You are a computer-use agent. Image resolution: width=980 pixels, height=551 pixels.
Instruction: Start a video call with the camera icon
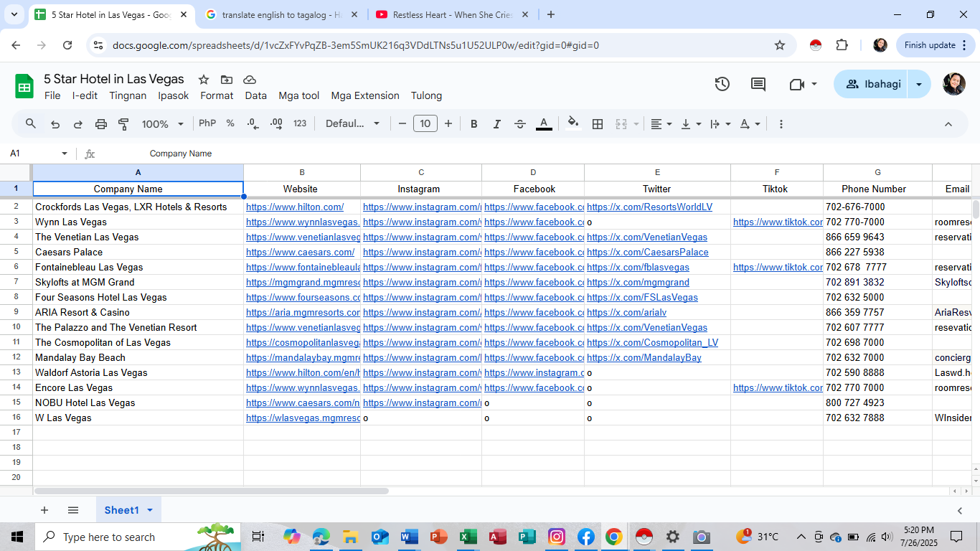pos(796,84)
